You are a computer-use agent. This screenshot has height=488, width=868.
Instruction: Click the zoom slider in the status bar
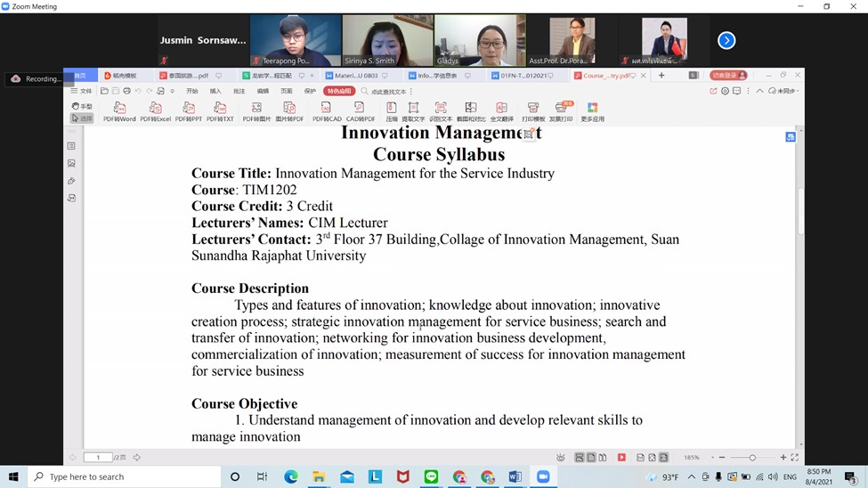click(x=752, y=458)
